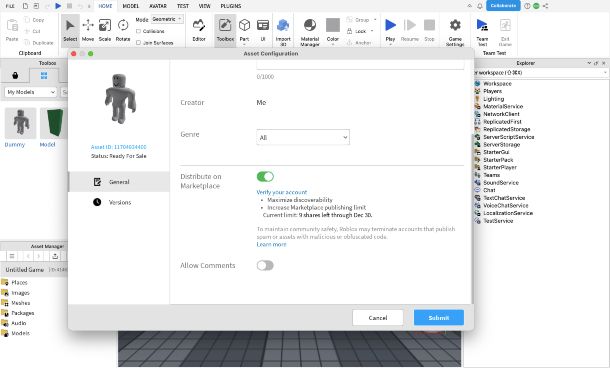Image resolution: width=610 pixels, height=381 pixels.
Task: Select the Select tool in ribbon
Action: [70, 30]
